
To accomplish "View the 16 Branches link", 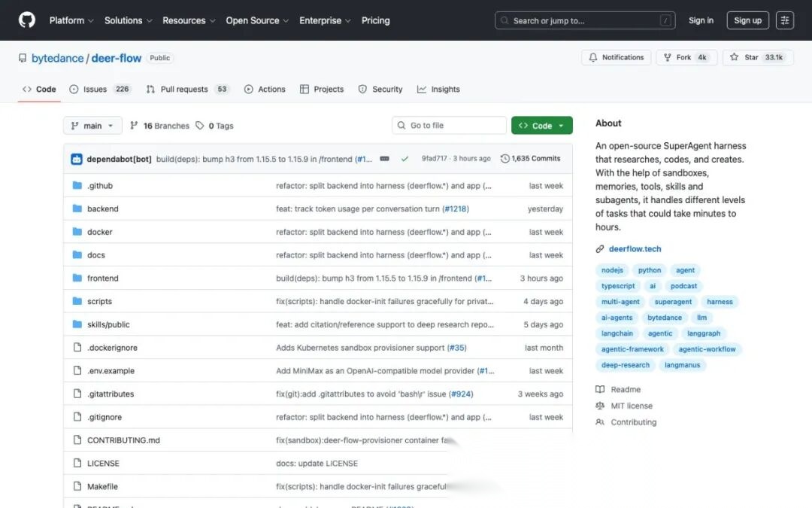I will [159, 126].
